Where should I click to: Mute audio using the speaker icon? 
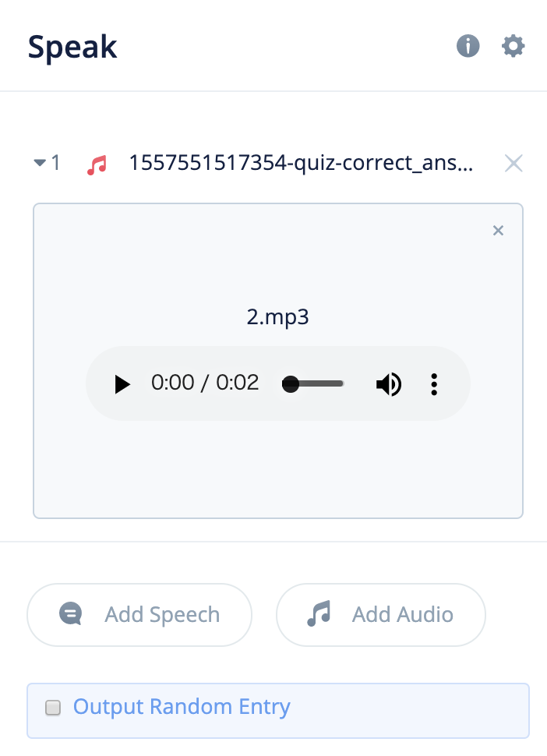tap(388, 383)
